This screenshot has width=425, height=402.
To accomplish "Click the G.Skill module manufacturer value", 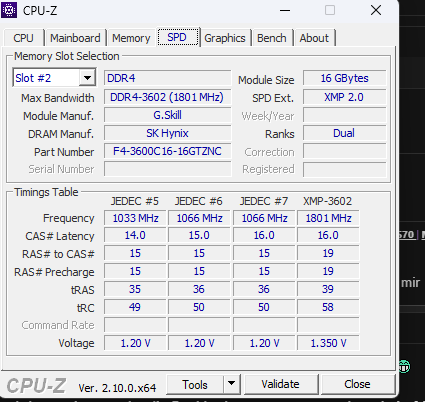I will (x=167, y=115).
